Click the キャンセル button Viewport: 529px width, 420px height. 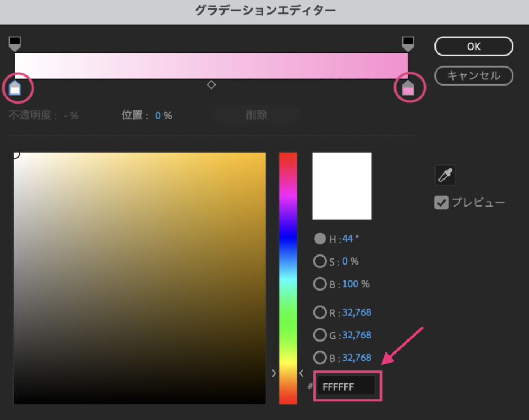coord(473,76)
